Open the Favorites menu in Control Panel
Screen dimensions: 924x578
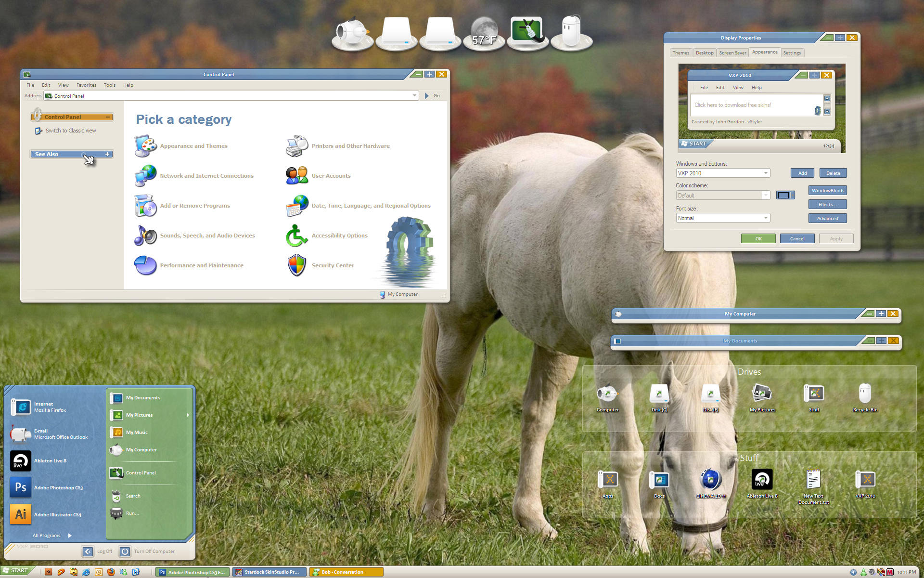(x=86, y=85)
